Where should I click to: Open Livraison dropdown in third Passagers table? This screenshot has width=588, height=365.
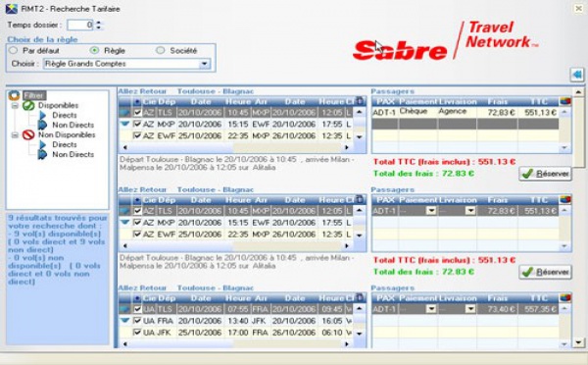tap(470, 309)
